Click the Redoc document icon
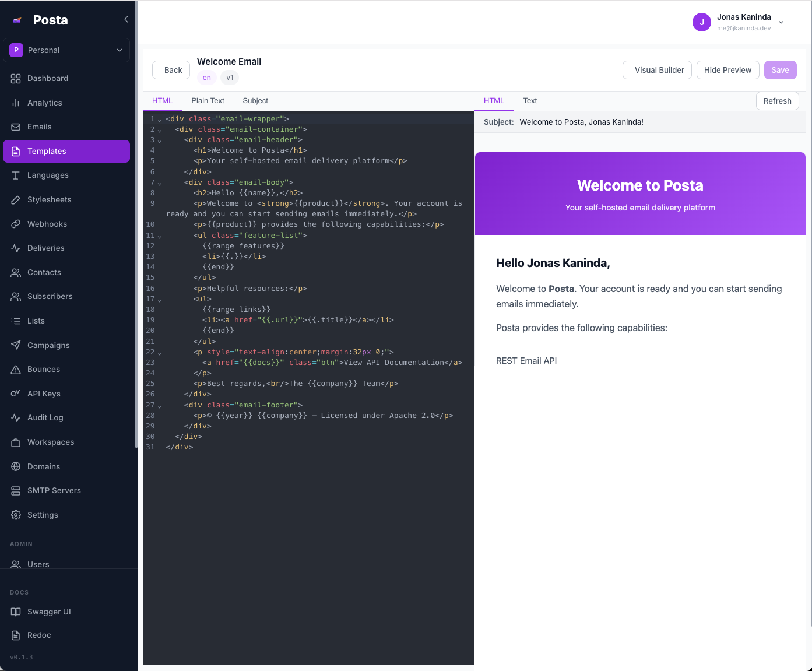 point(16,635)
